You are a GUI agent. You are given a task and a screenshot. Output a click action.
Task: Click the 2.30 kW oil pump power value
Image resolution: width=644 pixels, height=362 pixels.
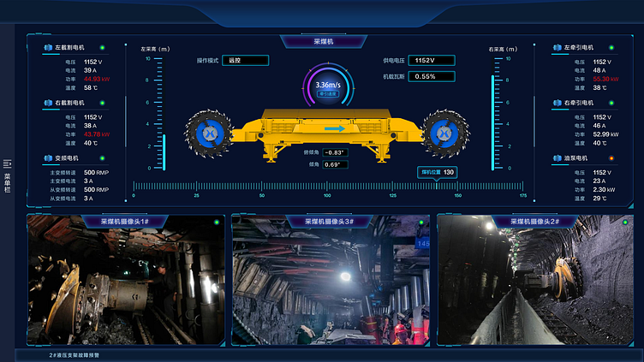[x=604, y=190]
